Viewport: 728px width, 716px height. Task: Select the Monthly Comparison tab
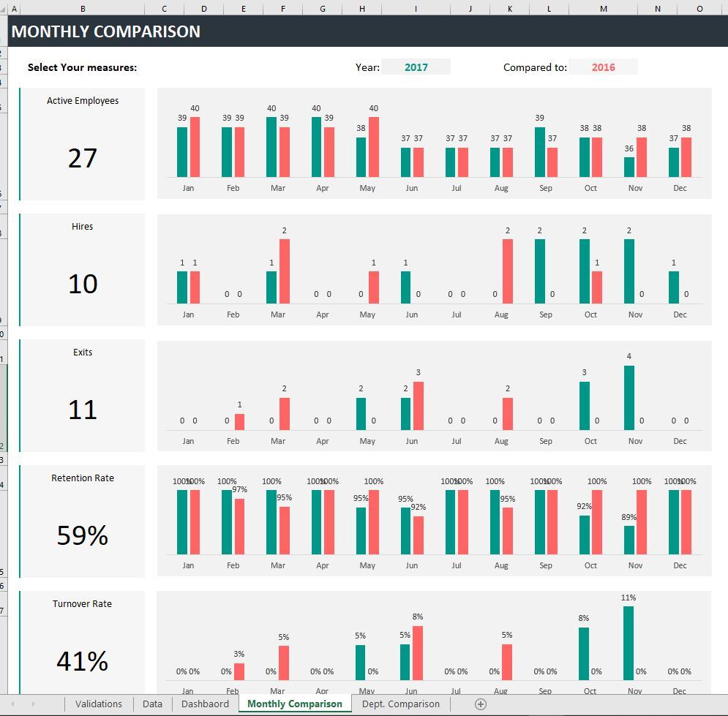point(295,704)
